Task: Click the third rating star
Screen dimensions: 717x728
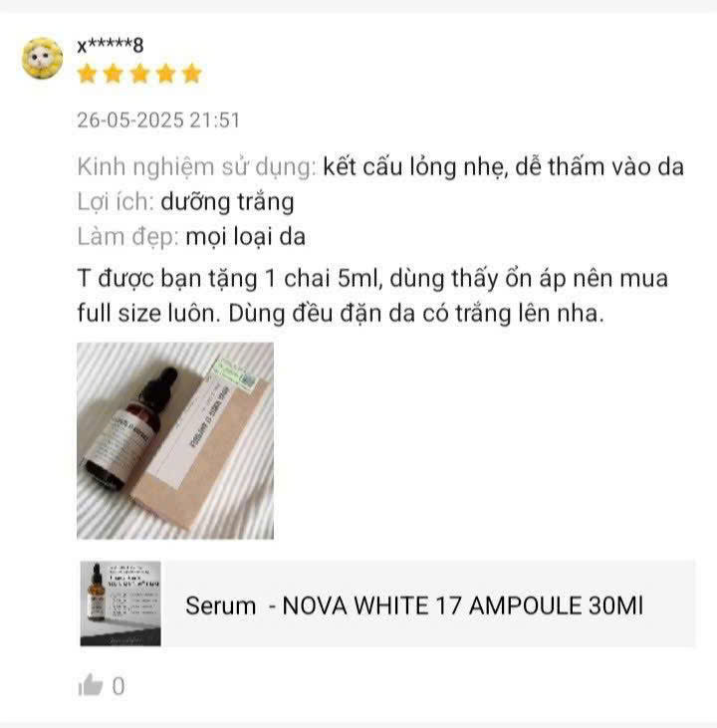Action: (139, 74)
